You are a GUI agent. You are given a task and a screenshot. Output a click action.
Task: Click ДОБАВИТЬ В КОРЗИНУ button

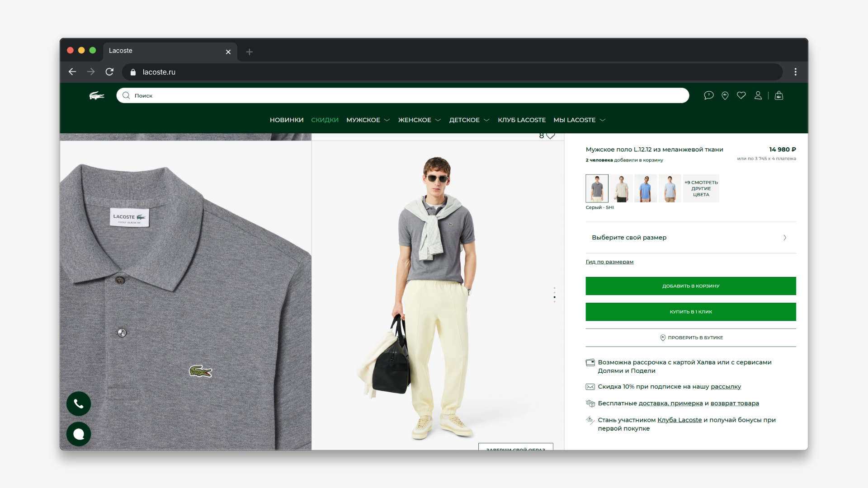pos(691,286)
